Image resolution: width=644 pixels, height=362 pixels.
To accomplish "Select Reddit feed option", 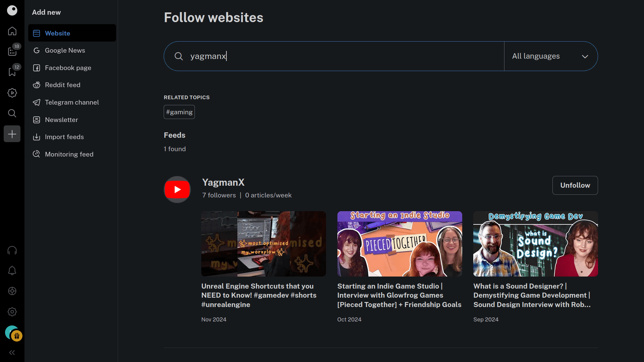I will click(x=72, y=85).
